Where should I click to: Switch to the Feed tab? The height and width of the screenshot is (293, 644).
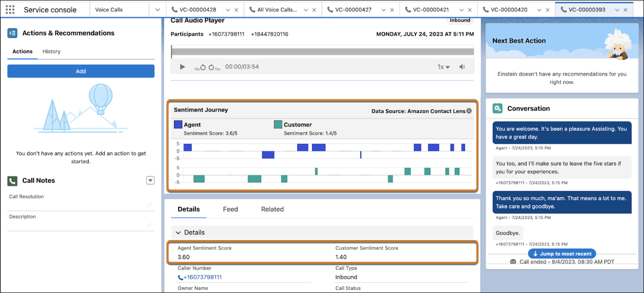click(x=230, y=209)
